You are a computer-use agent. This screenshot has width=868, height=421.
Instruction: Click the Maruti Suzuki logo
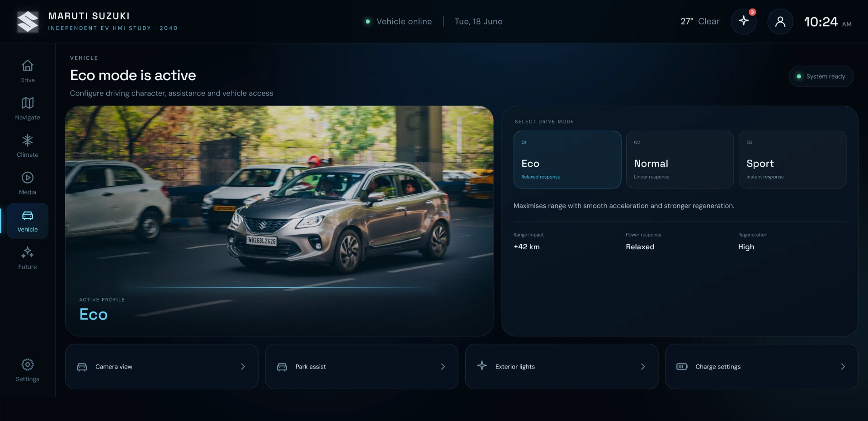(28, 22)
